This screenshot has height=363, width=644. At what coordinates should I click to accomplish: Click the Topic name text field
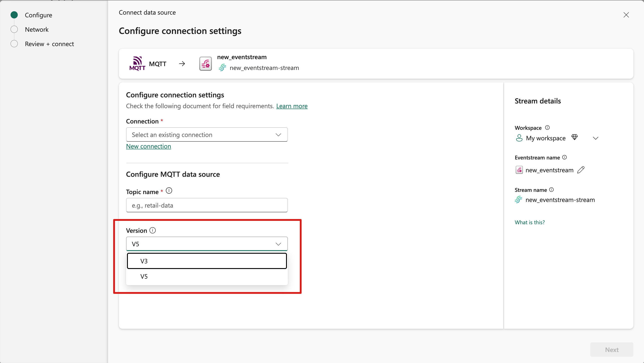207,205
